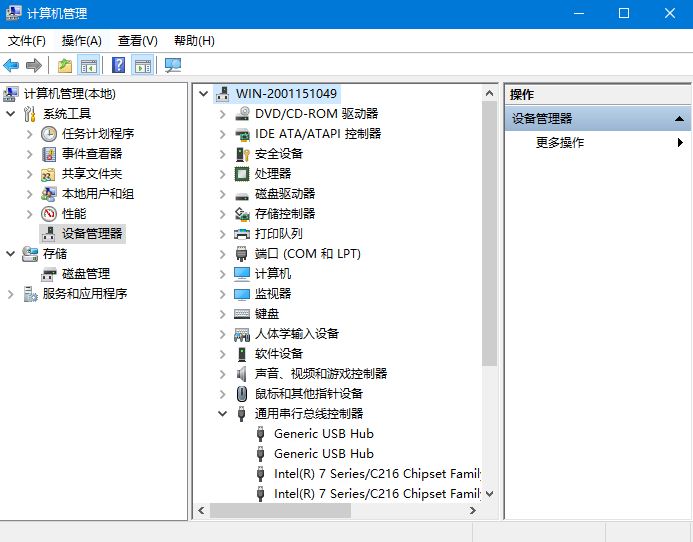This screenshot has width=693, height=542.
Task: Click the 安全设备 key icon
Action: point(242,154)
